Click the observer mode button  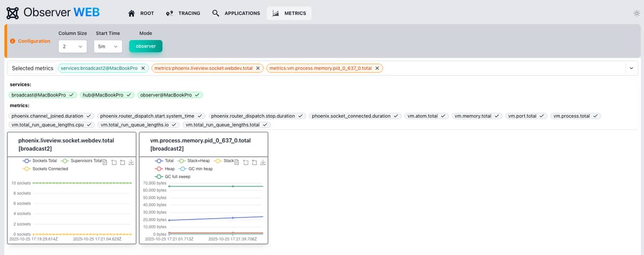[x=145, y=47]
